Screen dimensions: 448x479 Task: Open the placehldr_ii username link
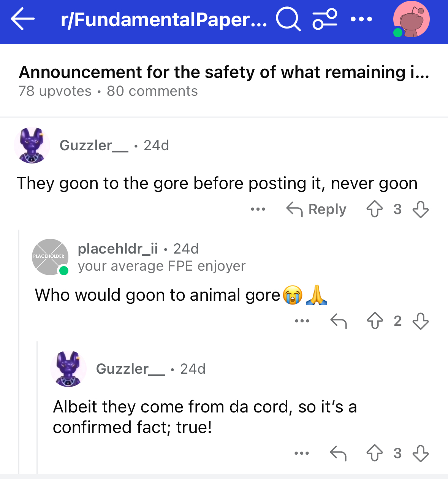(x=117, y=249)
